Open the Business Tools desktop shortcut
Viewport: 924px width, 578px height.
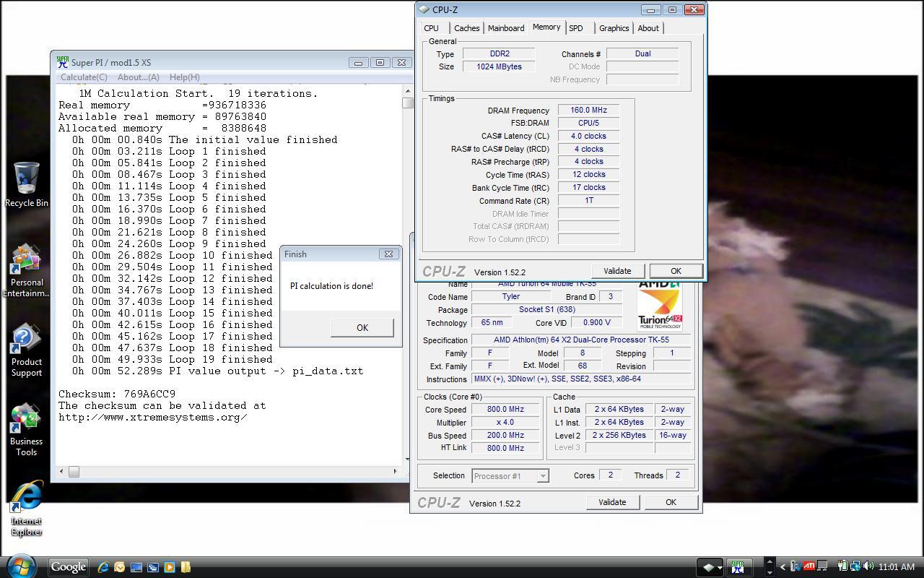pyautogui.click(x=27, y=431)
